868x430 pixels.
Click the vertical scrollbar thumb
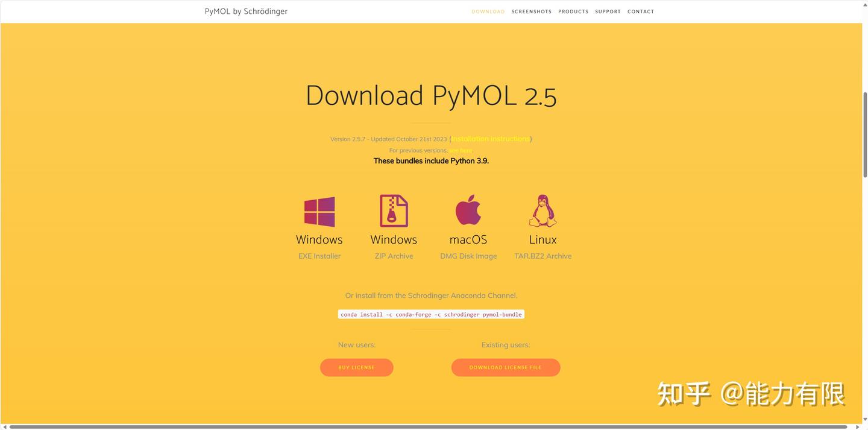[865, 135]
